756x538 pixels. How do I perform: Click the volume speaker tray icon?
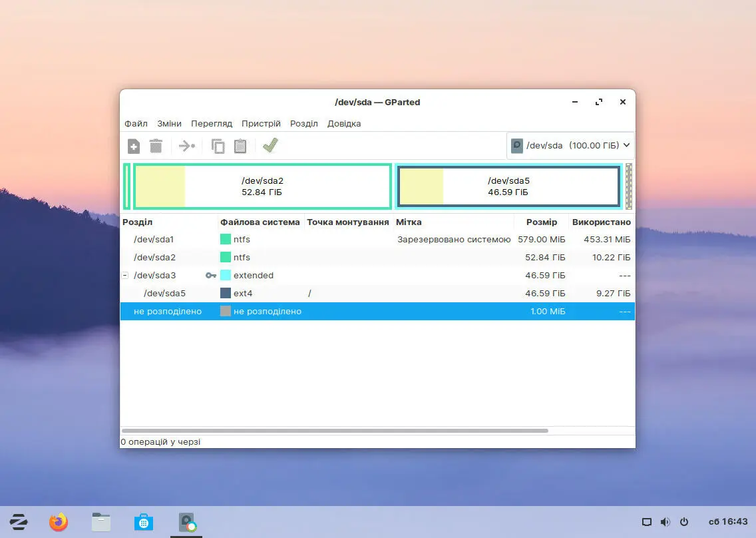[x=665, y=522]
